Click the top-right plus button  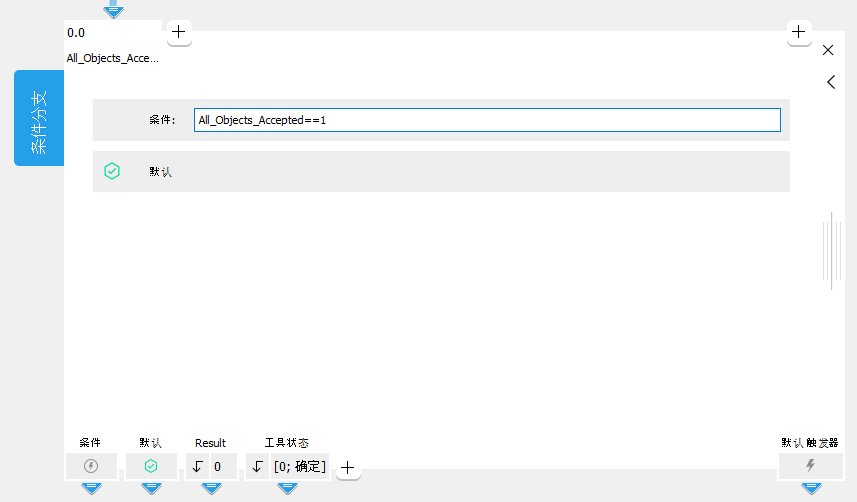(x=799, y=32)
